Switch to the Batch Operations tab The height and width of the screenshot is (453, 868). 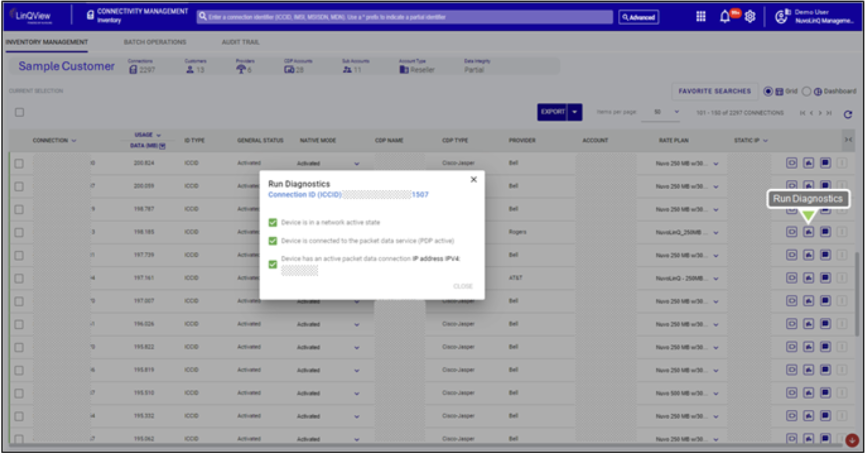(155, 42)
